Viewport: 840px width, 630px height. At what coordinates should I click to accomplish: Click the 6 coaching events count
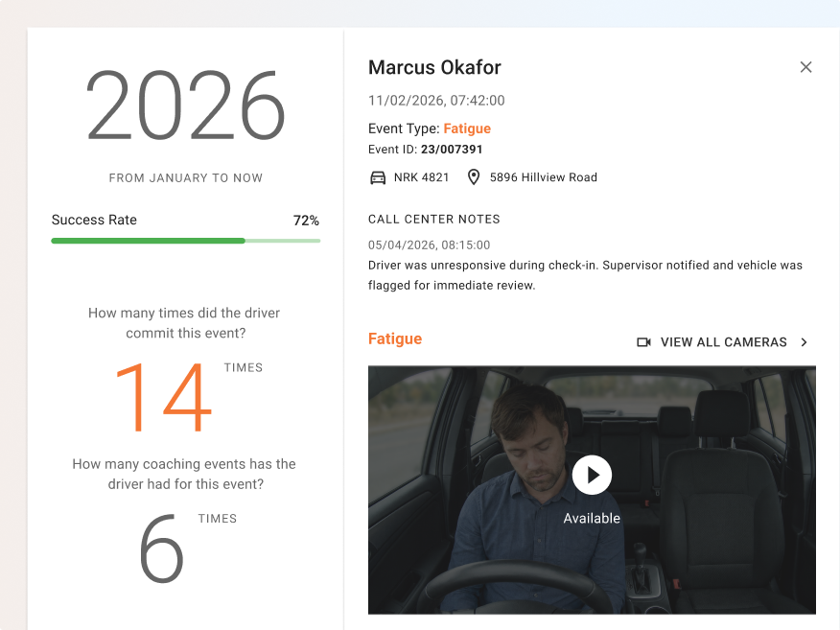161,548
